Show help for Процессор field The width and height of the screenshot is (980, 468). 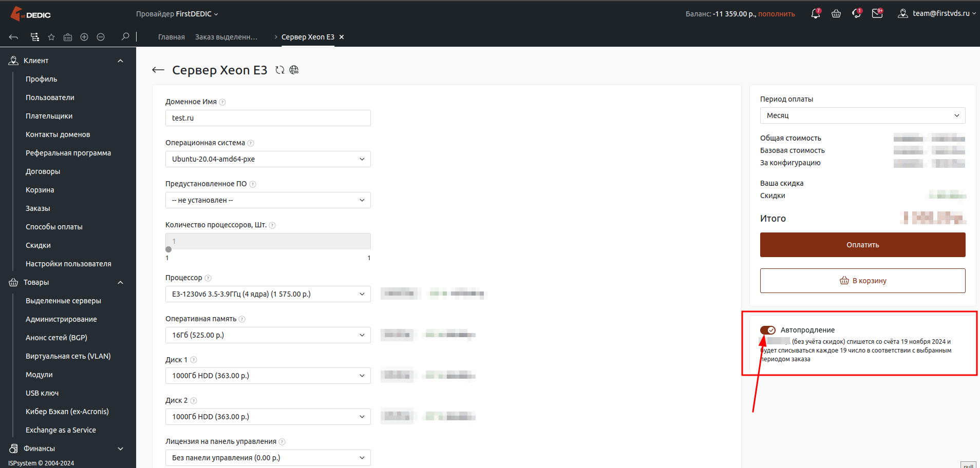click(208, 278)
